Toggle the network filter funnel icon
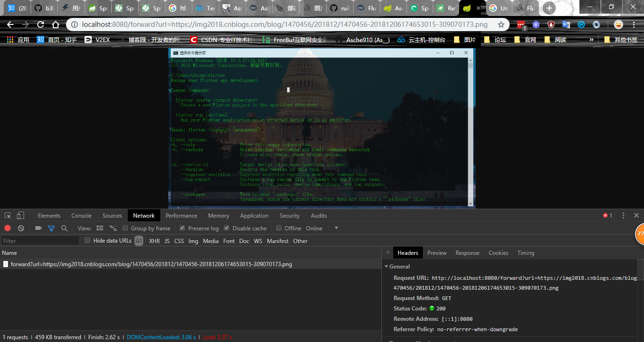 tap(51, 228)
